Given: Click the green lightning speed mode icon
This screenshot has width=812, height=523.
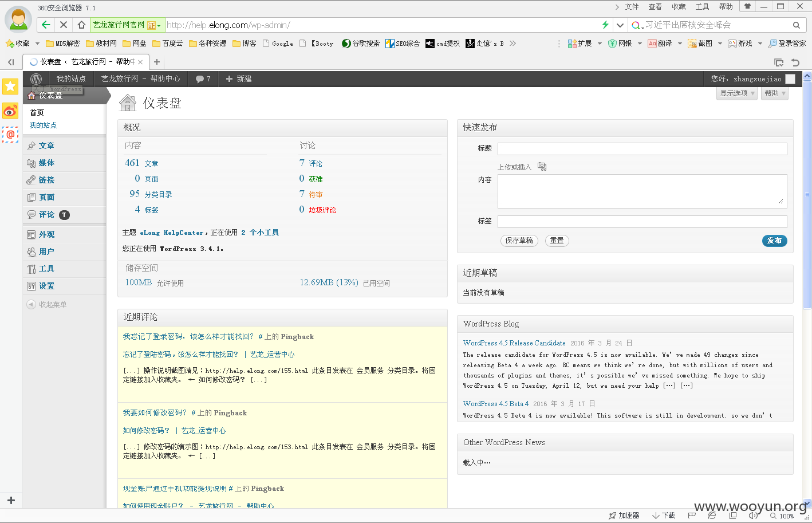Looking at the screenshot, I should 605,25.
